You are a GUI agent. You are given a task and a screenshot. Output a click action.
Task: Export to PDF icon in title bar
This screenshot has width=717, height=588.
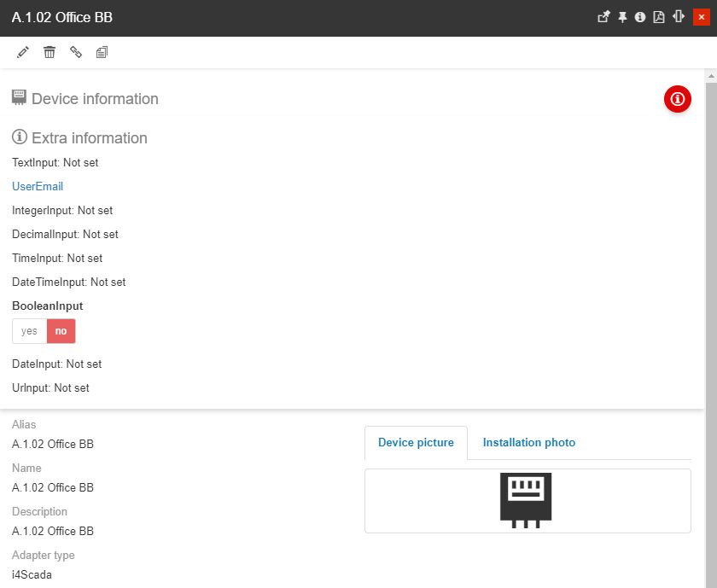click(659, 17)
